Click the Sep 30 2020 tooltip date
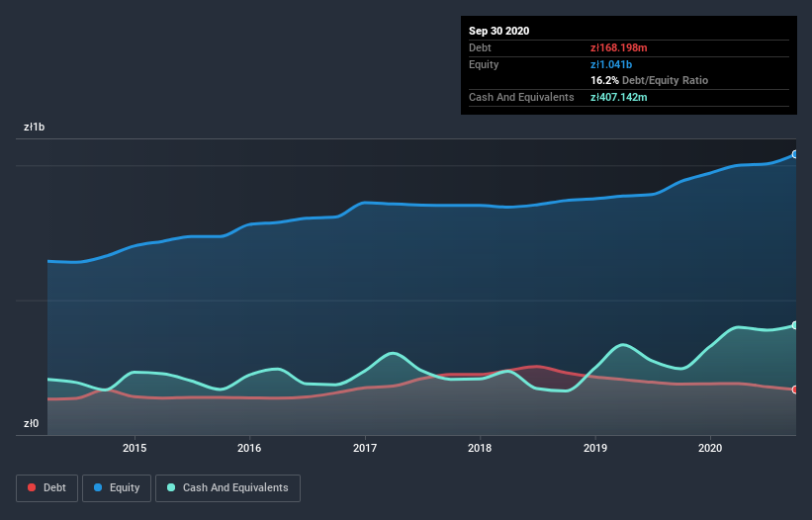 [x=498, y=31]
